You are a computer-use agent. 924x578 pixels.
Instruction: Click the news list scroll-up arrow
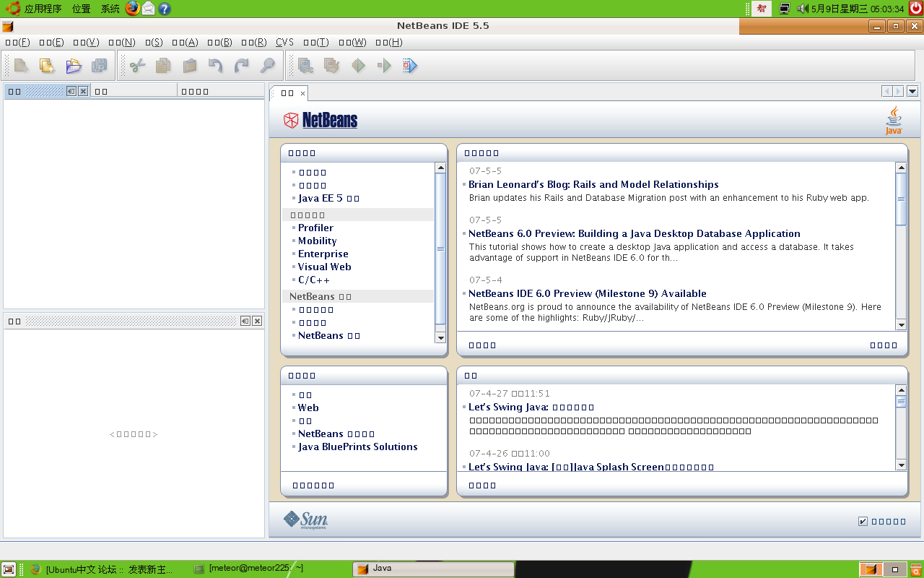point(901,168)
